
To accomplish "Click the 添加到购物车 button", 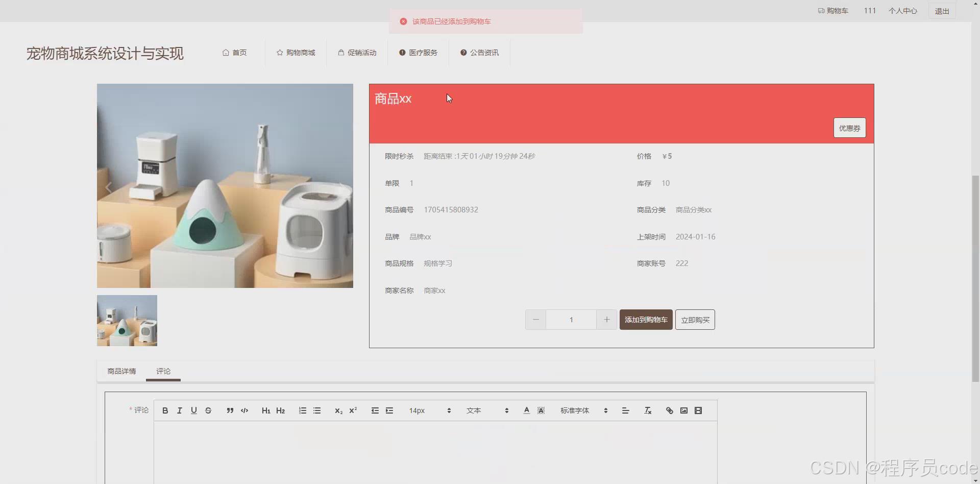I will click(x=645, y=319).
